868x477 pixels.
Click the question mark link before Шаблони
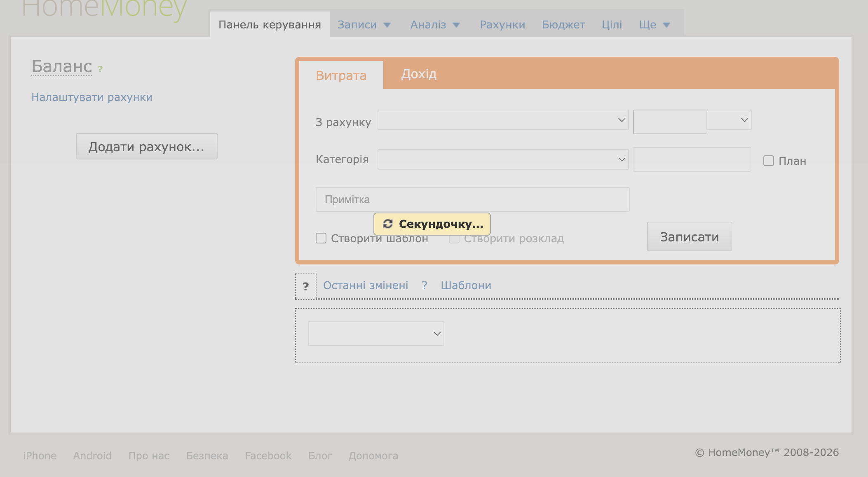point(425,285)
